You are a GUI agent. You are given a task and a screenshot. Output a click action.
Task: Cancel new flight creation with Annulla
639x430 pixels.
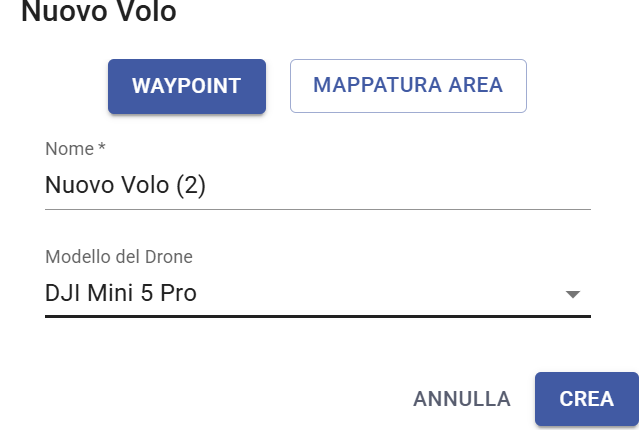pyautogui.click(x=462, y=399)
